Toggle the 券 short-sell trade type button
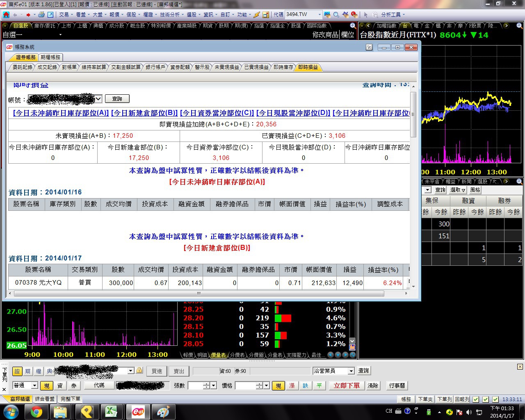 point(74,386)
